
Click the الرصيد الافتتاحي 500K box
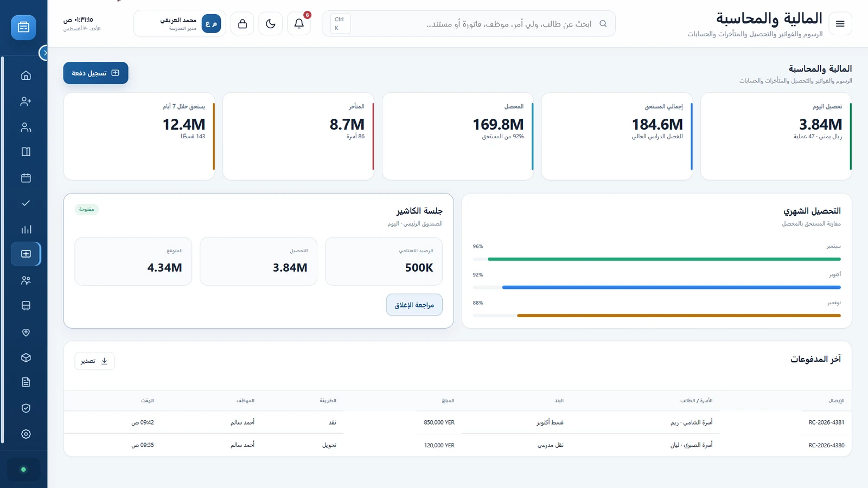point(384,261)
